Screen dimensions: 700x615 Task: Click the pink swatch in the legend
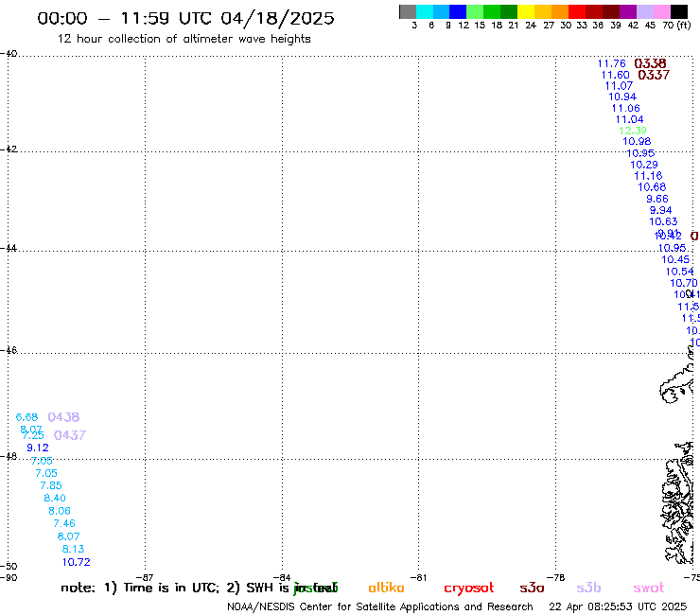[x=661, y=11]
